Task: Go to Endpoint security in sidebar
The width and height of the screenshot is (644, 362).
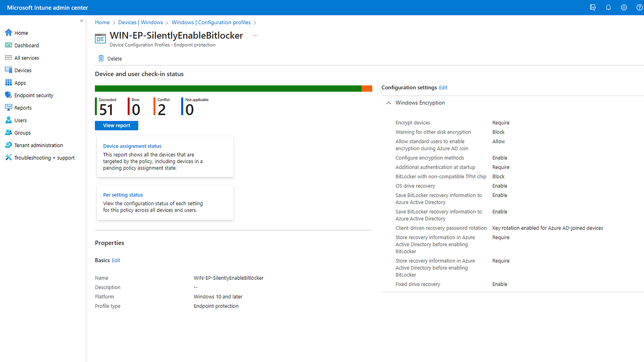Action: coord(34,95)
